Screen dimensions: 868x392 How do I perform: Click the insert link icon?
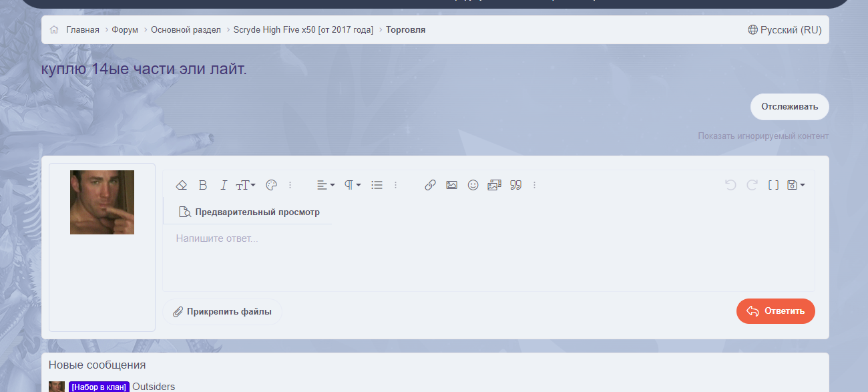[x=430, y=185]
